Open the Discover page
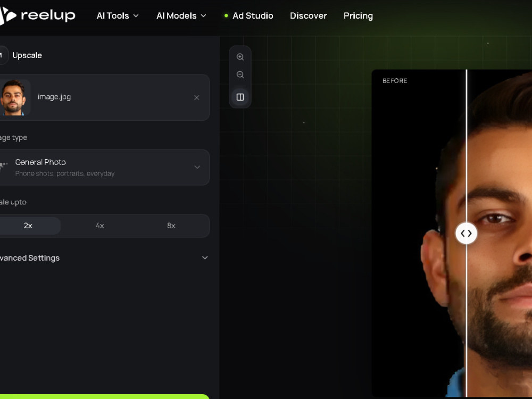Viewport: 532px width, 399px height. 309,15
